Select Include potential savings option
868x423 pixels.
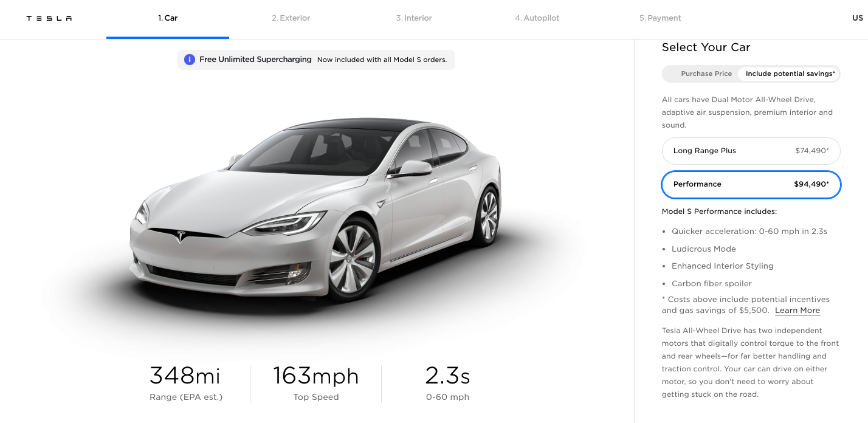click(790, 74)
